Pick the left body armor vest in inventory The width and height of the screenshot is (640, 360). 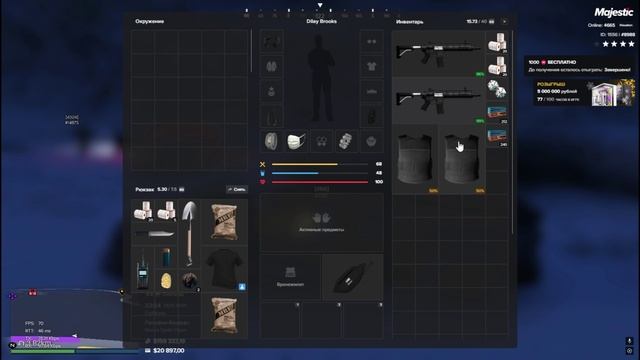tap(415, 159)
